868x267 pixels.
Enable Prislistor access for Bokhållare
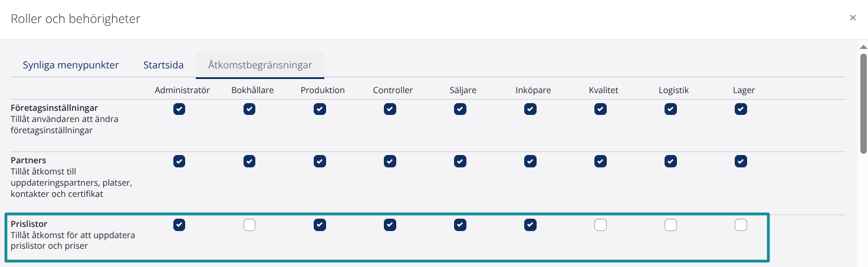[x=249, y=225]
